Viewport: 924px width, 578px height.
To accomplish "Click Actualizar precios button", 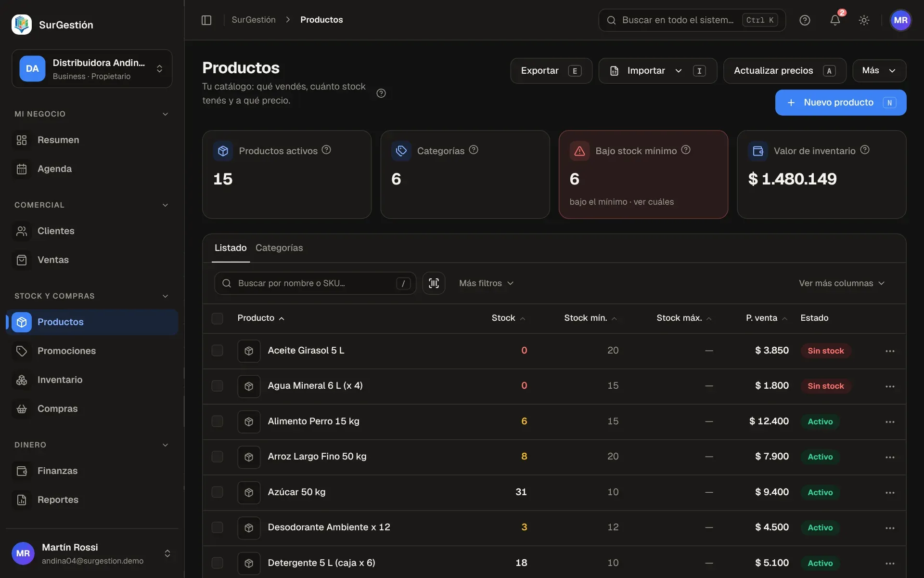I will pos(784,71).
